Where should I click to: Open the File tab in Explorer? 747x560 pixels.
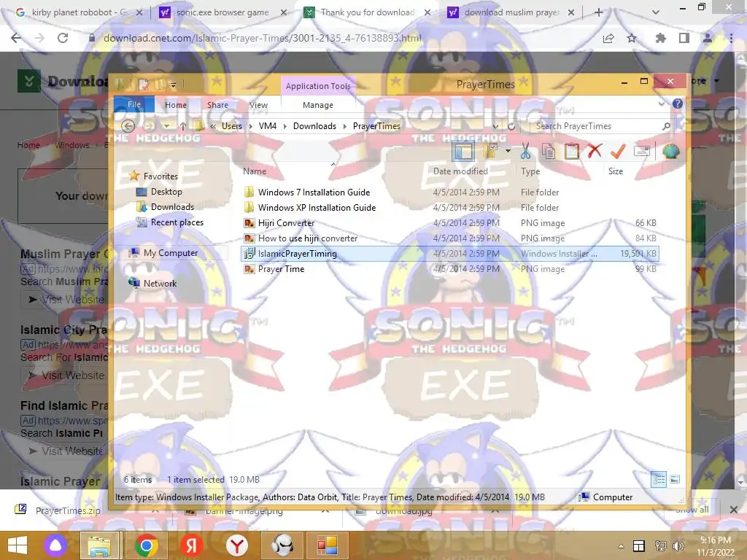(x=134, y=104)
